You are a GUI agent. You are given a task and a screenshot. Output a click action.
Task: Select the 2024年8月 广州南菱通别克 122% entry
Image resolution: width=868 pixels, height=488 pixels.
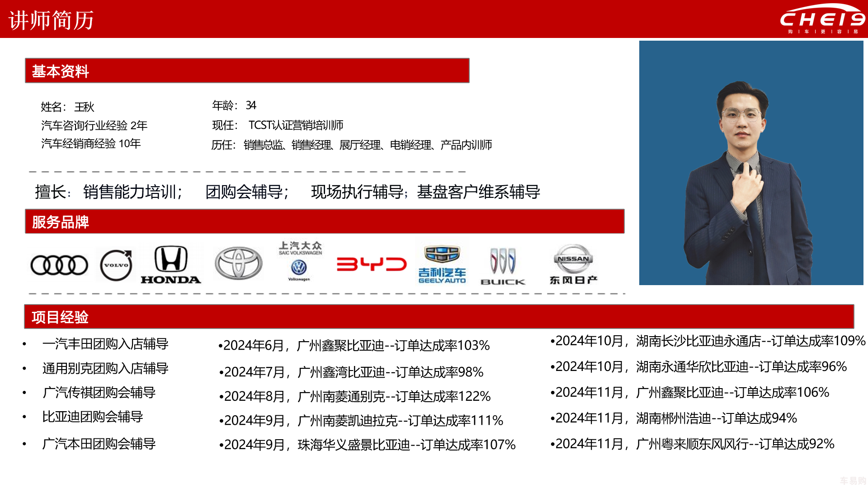(x=355, y=396)
